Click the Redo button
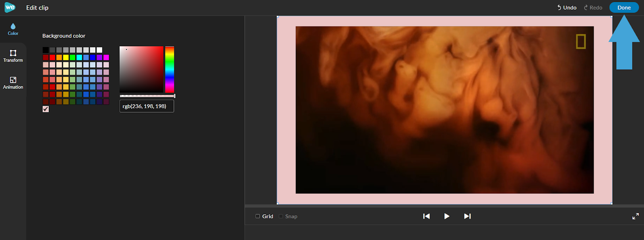 click(x=593, y=8)
